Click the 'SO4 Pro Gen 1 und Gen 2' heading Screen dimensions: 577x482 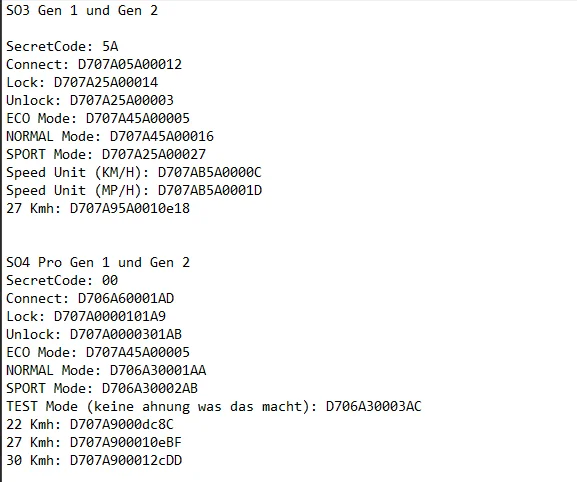coord(98,263)
